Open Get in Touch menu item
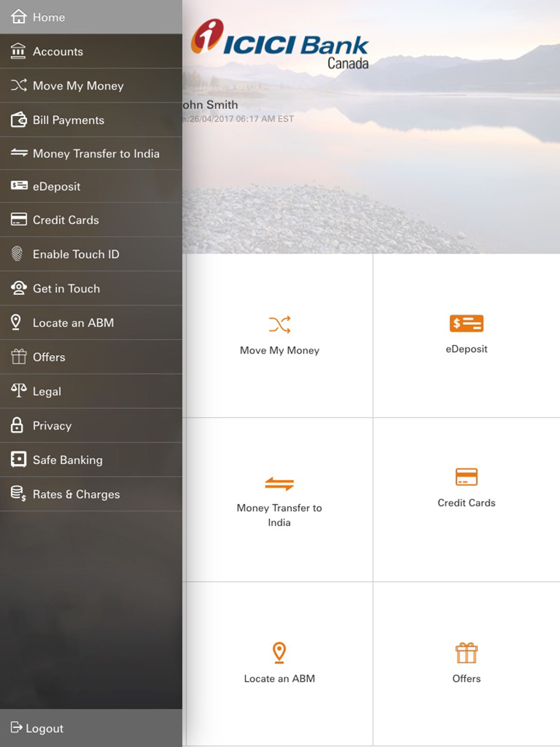 (x=91, y=288)
